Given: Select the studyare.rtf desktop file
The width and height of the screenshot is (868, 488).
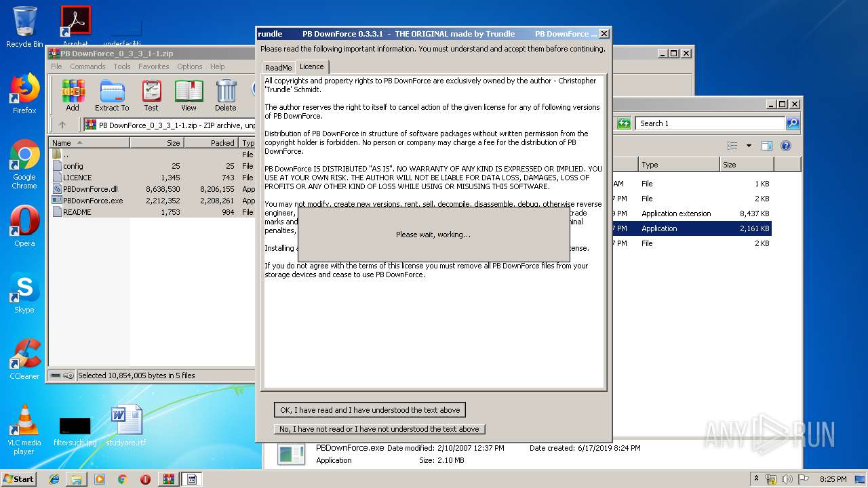Looking at the screenshot, I should [x=126, y=426].
